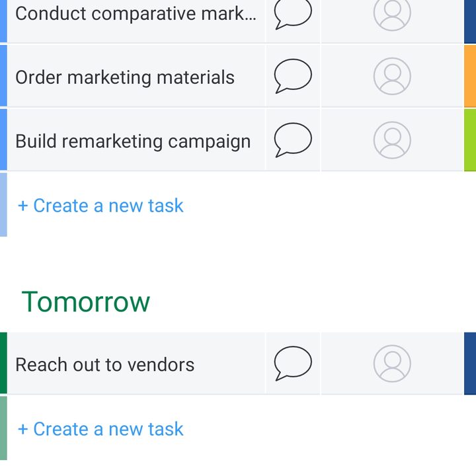Assign person to Conduct comparative market task
Image resolution: width=476 pixels, height=476 pixels.
[392, 14]
